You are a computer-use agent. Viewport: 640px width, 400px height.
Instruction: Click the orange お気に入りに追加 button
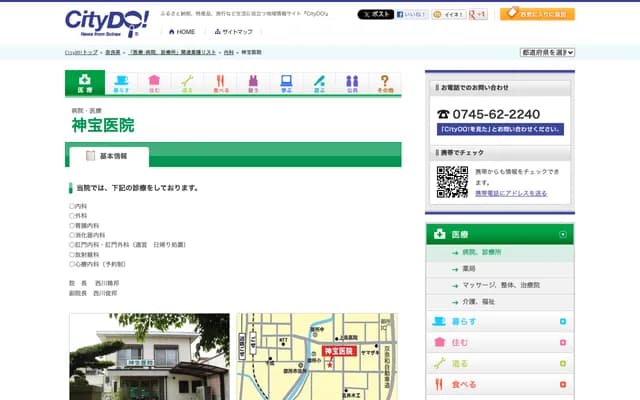click(537, 14)
